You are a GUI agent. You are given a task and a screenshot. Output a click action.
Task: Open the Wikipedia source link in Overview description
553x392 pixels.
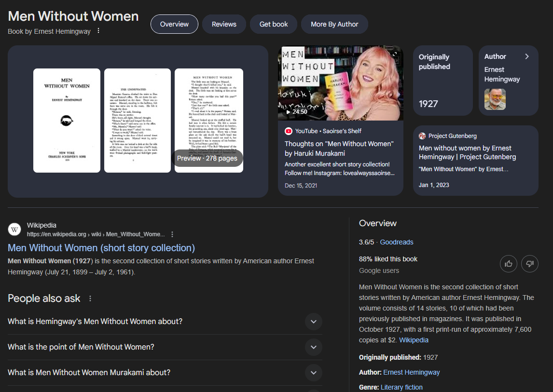click(414, 340)
